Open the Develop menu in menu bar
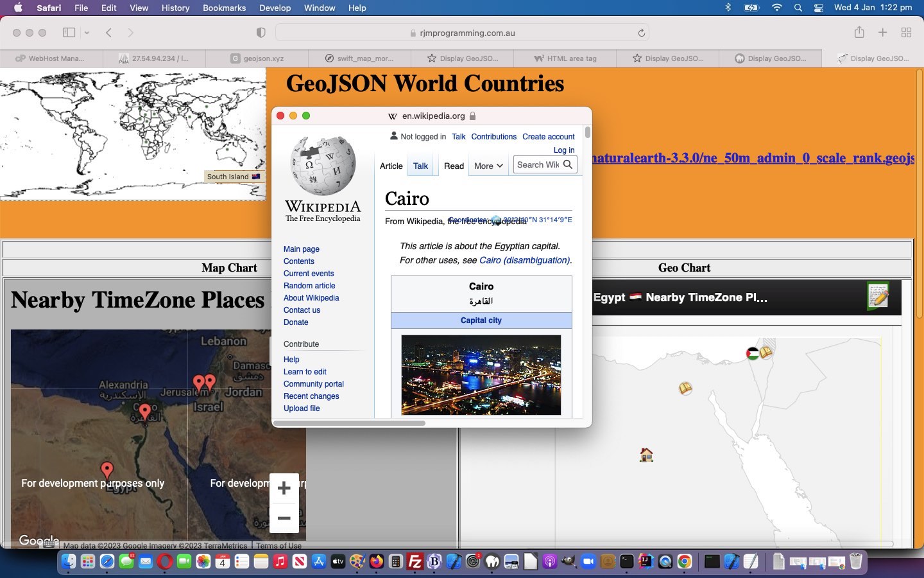Viewport: 924px width, 578px height. (275, 8)
